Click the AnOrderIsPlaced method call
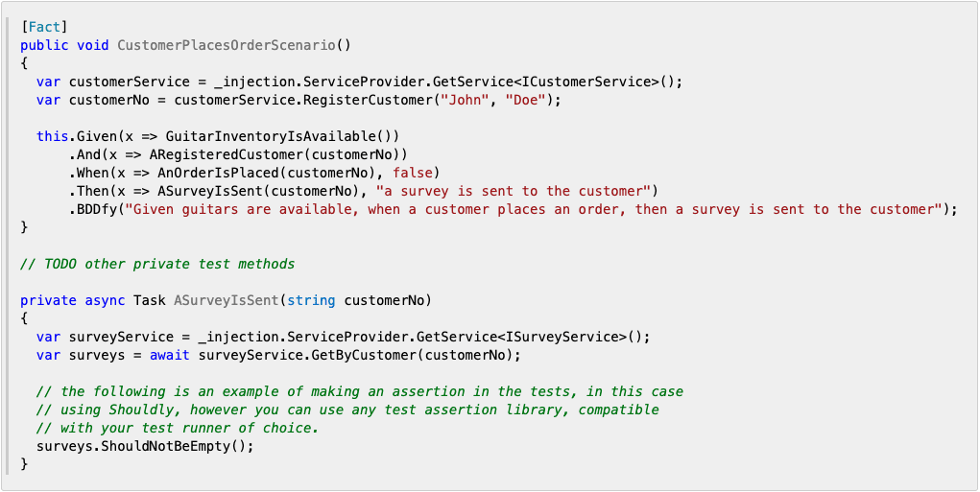The height and width of the screenshot is (492, 980). [222, 173]
